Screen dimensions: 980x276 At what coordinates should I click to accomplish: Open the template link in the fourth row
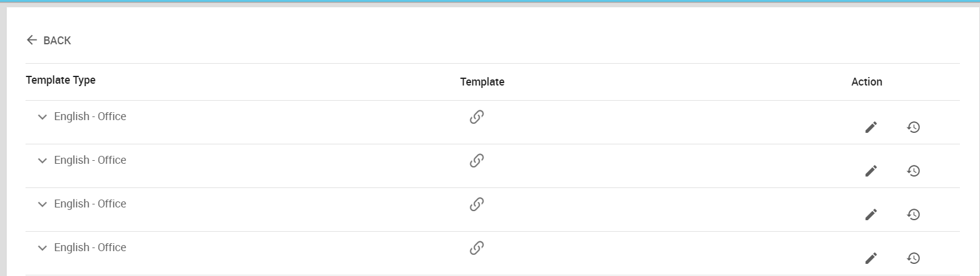[x=477, y=247]
